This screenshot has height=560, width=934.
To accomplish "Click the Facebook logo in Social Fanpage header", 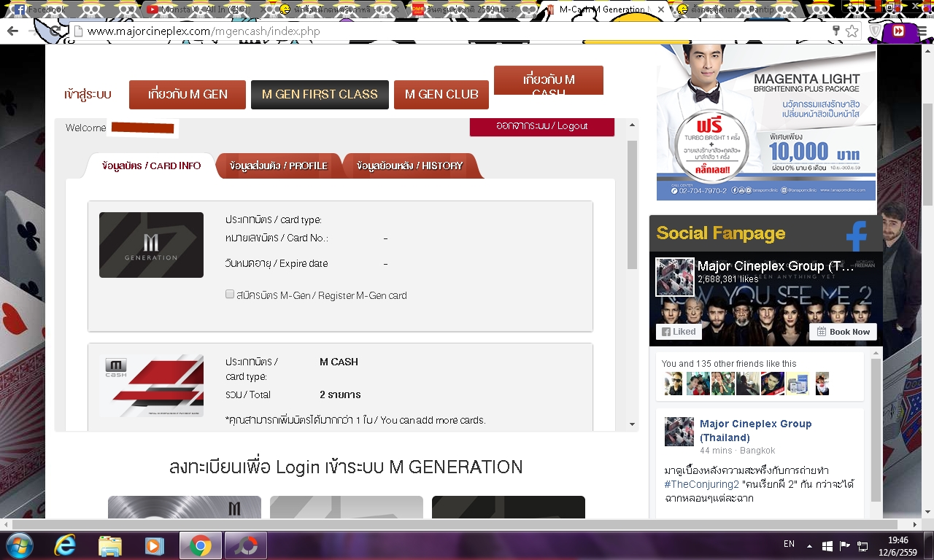I will click(857, 236).
